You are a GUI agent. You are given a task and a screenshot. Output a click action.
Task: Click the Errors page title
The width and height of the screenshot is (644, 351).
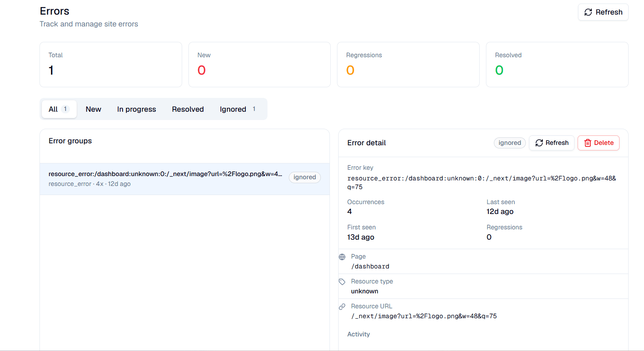55,11
